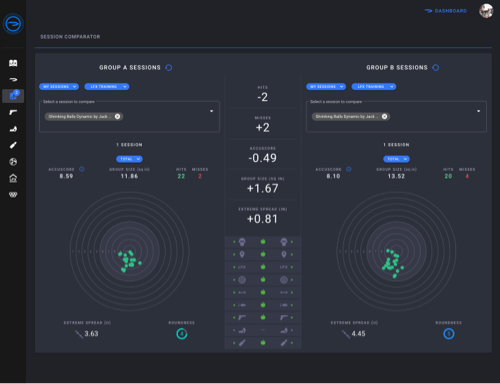Open the book icon in the sidebar

pos(13,63)
